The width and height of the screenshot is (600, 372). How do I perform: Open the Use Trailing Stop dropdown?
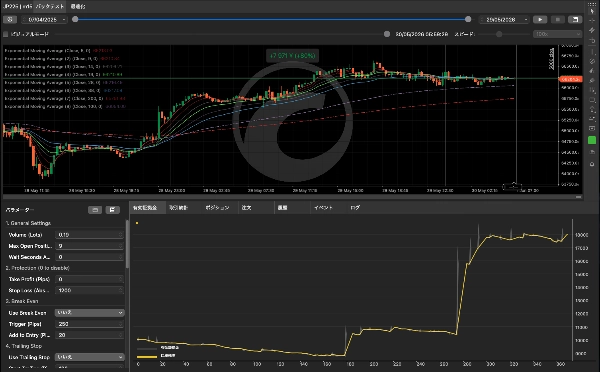tap(90, 357)
